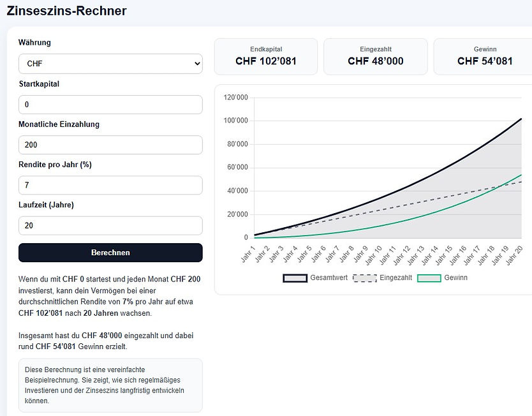Select the Eingezahlt CHF 48'000 summary card
The height and width of the screenshot is (416, 532).
coord(376,56)
